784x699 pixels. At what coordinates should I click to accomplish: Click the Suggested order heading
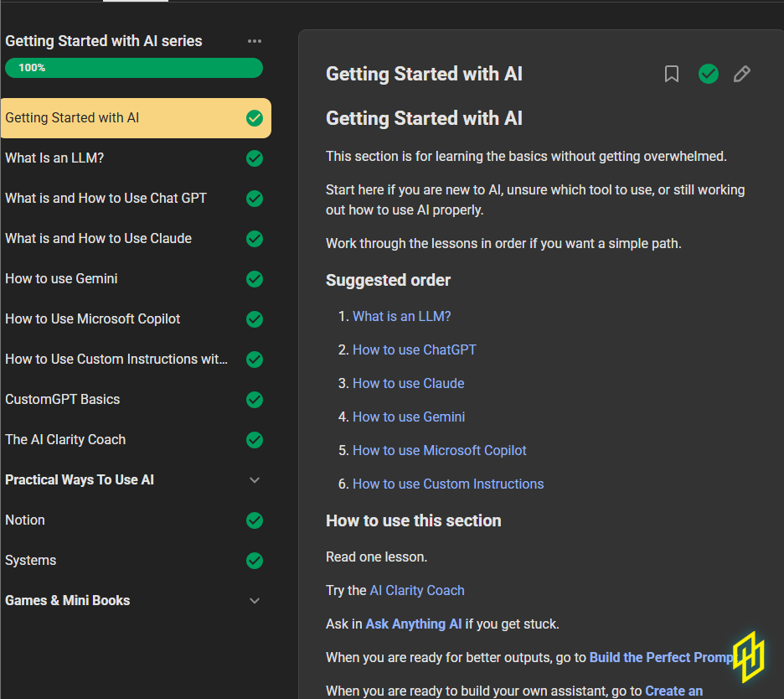pyautogui.click(x=388, y=280)
